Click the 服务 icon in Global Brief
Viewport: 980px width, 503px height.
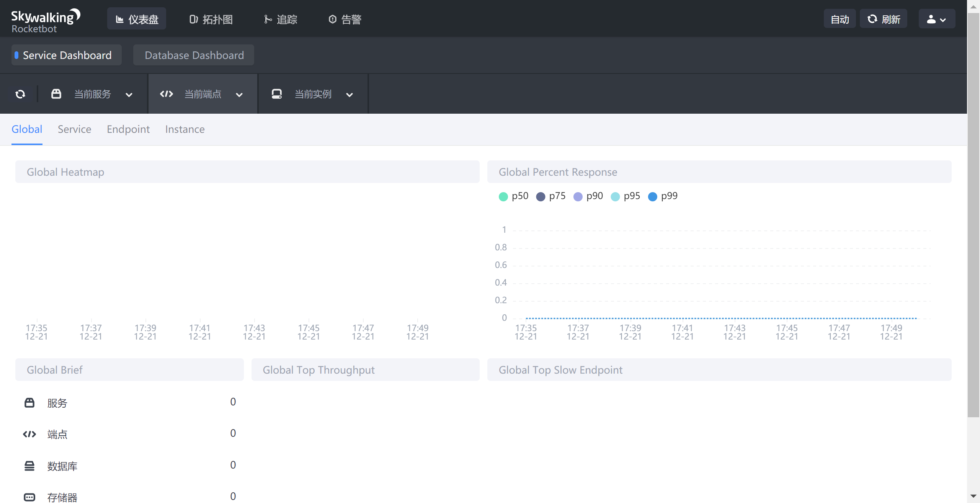(29, 403)
